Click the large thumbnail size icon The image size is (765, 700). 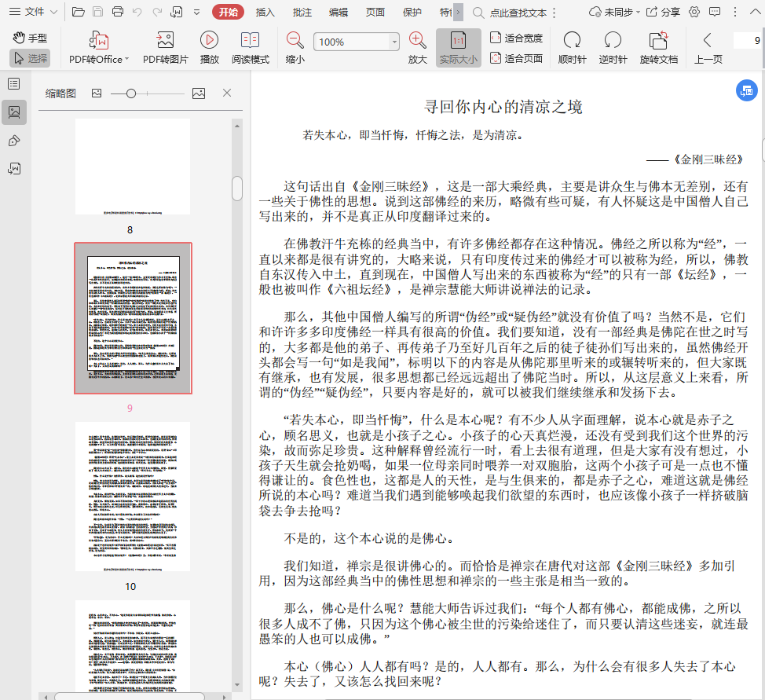point(199,93)
